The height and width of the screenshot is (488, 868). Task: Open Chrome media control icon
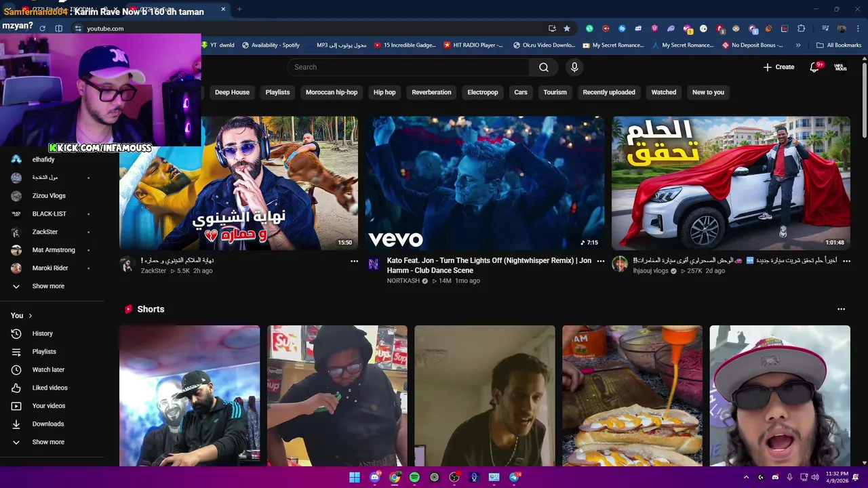coord(825,28)
